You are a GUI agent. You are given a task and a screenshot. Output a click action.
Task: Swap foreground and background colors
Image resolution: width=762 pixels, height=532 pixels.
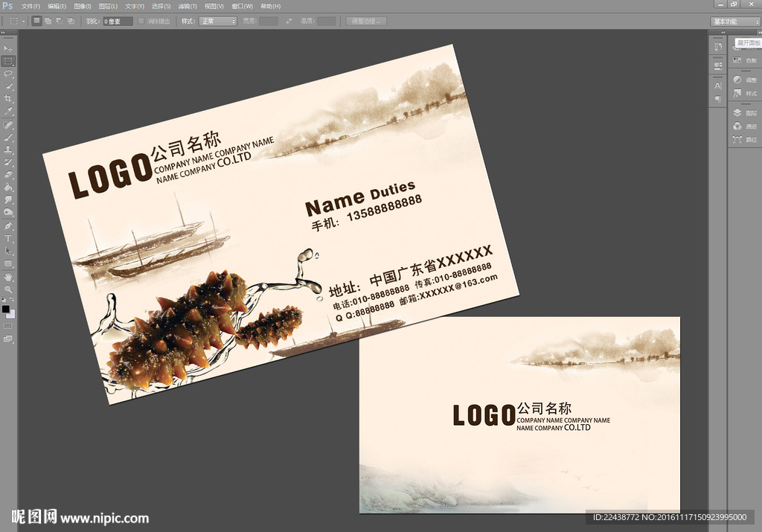[x=13, y=300]
